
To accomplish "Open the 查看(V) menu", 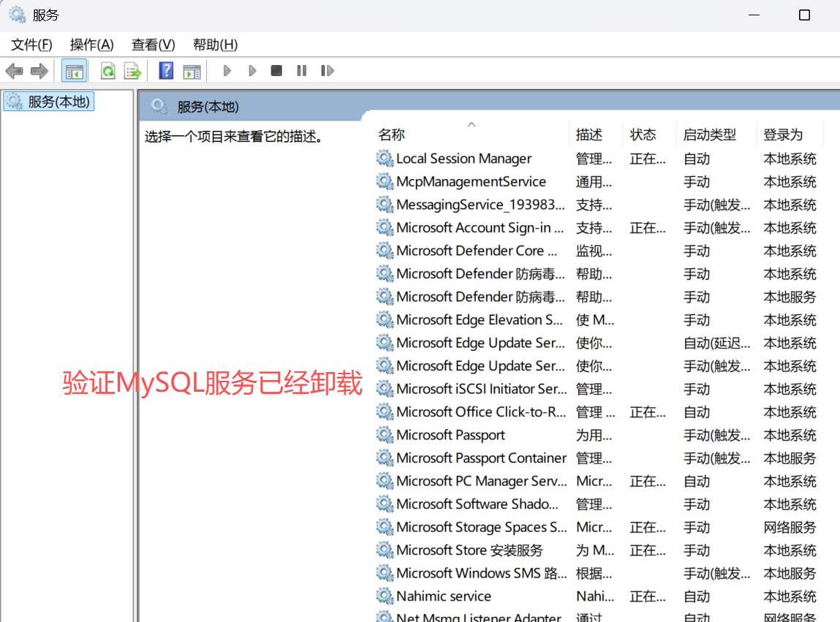I will coord(154,45).
